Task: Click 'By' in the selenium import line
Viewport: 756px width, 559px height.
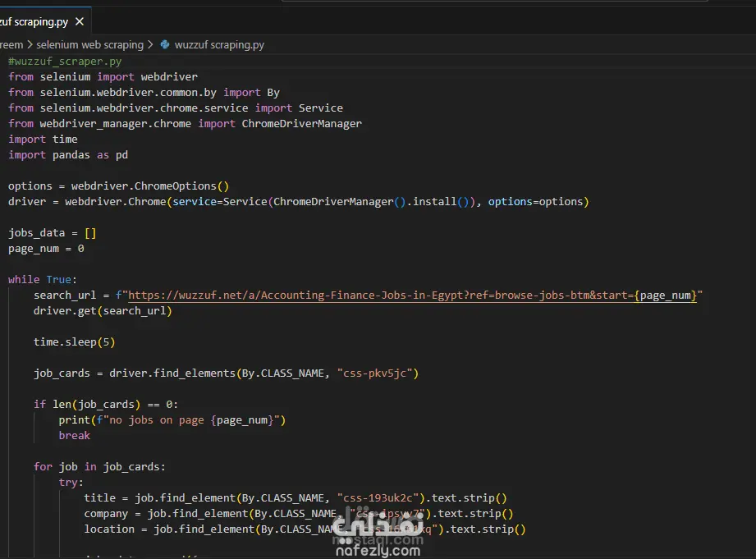Action: pyautogui.click(x=273, y=93)
